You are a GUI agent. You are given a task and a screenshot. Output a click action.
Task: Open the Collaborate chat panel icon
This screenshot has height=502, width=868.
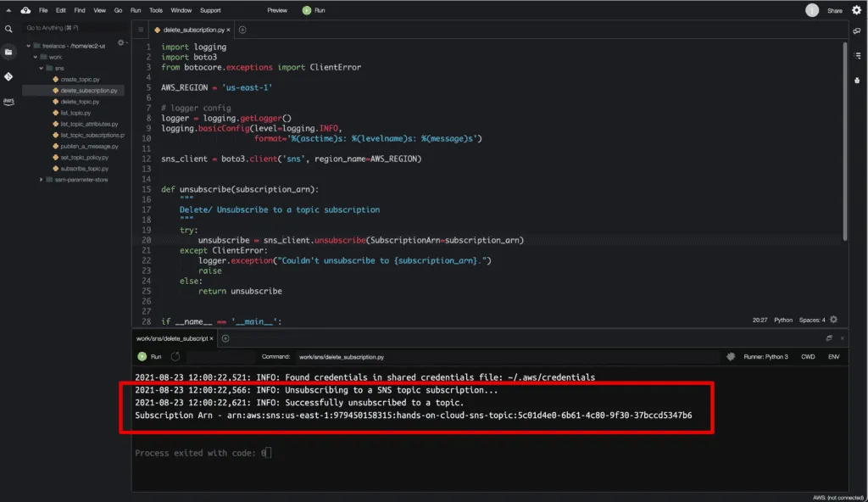[857, 31]
